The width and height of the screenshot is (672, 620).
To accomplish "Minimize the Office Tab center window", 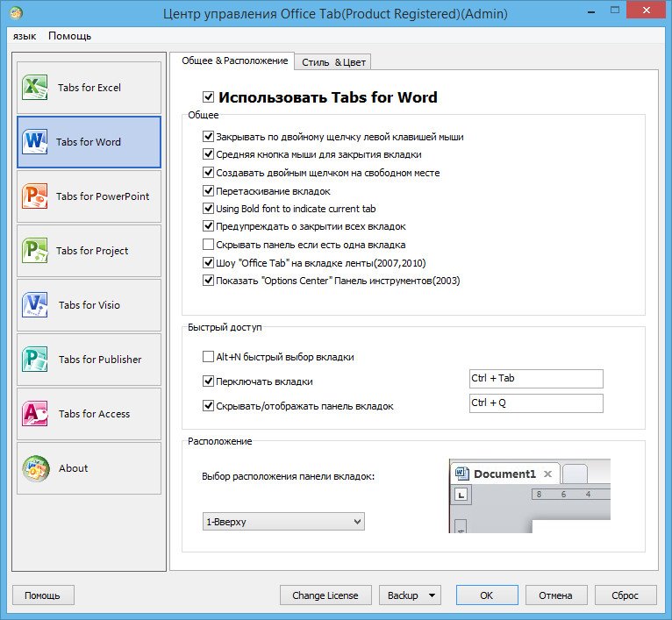I will pyautogui.click(x=591, y=11).
